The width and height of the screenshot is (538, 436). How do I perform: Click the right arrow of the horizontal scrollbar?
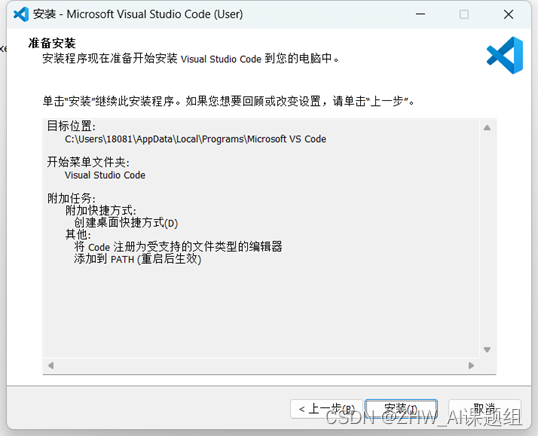click(x=471, y=365)
